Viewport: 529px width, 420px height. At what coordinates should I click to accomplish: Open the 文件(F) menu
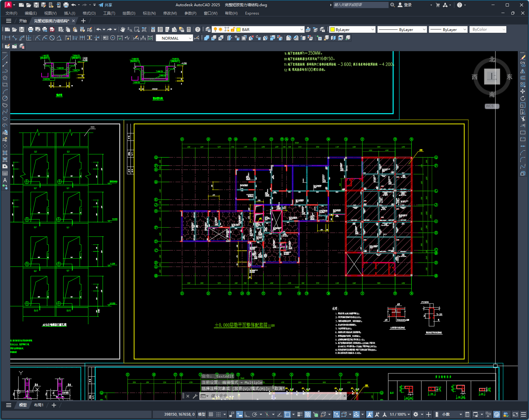11,13
